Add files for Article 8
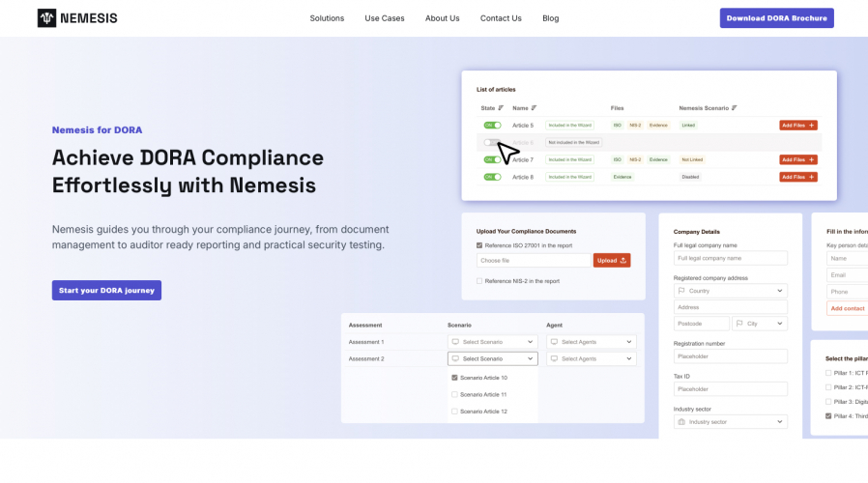Viewport: 868px width, 483px height. point(798,177)
